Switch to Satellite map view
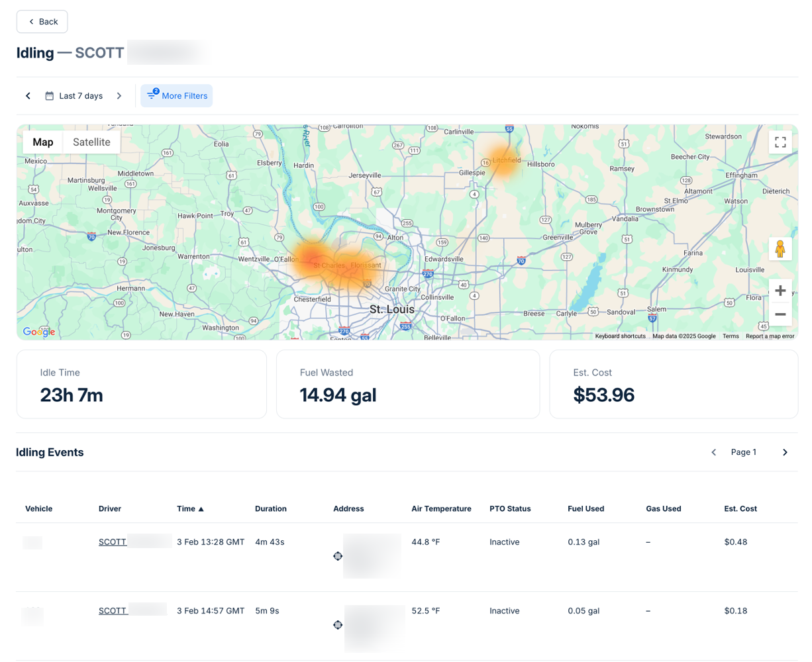The image size is (812, 662). (x=91, y=142)
